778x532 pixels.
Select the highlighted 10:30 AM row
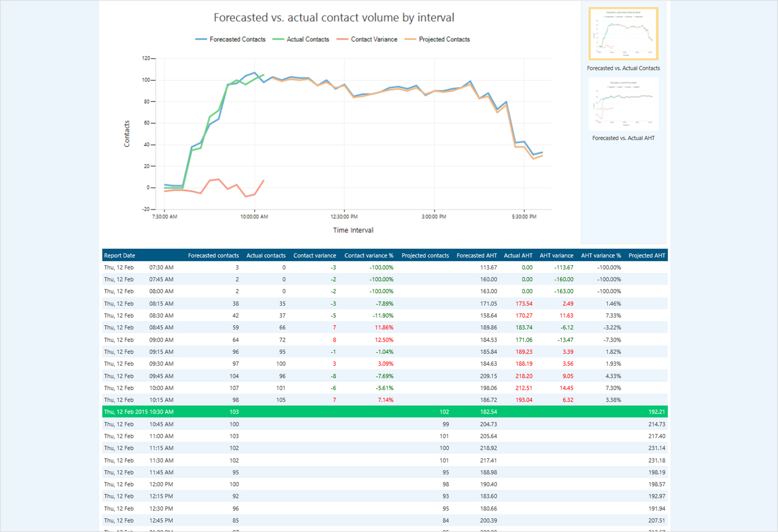point(328,412)
